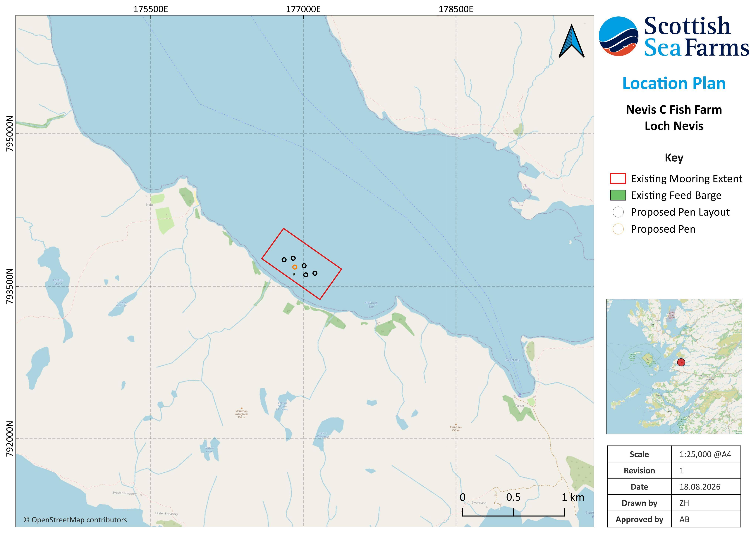This screenshot has height=534, width=756.
Task: Click the 1 km scale bar label
Action: click(x=573, y=497)
